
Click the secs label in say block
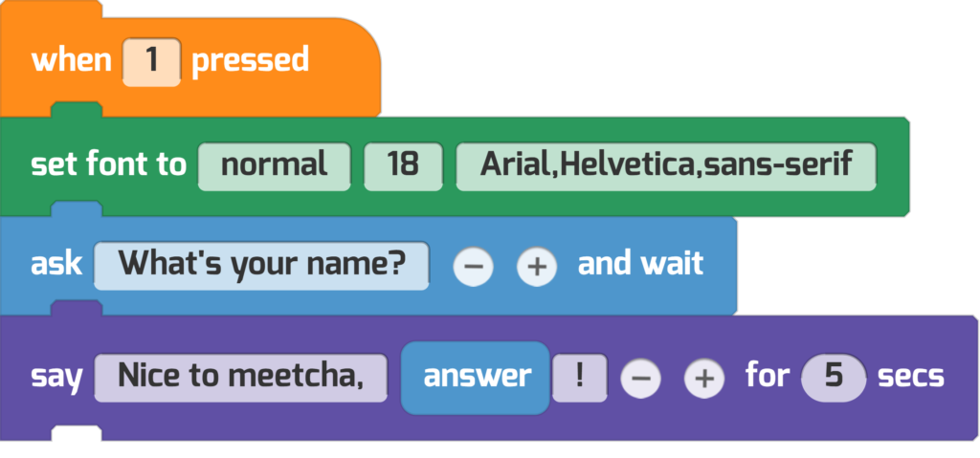(x=911, y=377)
